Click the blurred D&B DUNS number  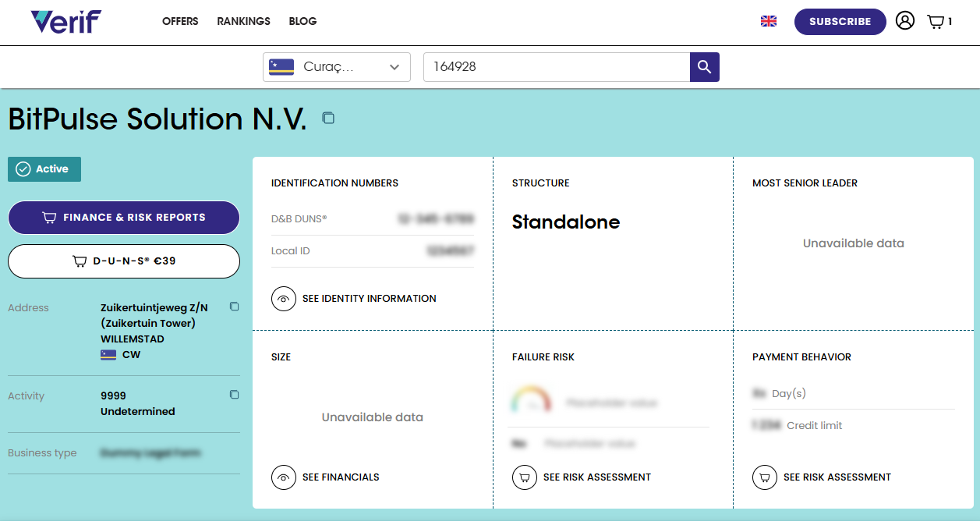436,219
